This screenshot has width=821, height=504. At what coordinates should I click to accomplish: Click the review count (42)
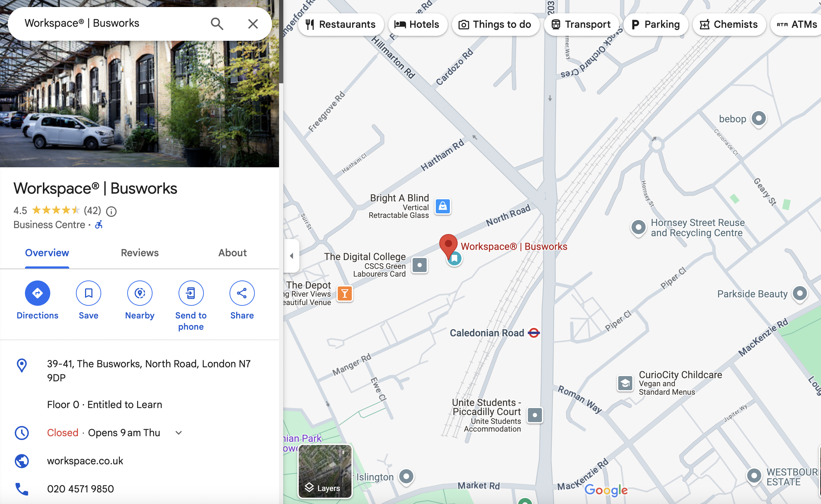(92, 211)
